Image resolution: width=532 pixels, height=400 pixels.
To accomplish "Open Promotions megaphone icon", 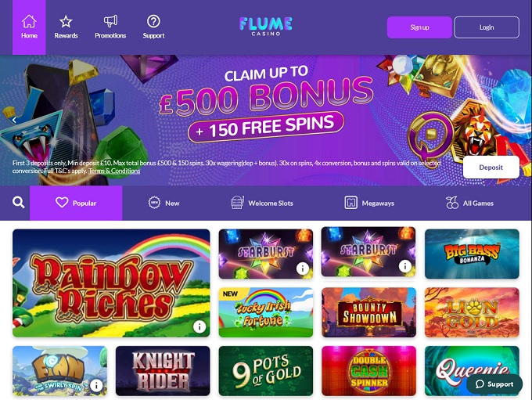I will pyautogui.click(x=110, y=21).
